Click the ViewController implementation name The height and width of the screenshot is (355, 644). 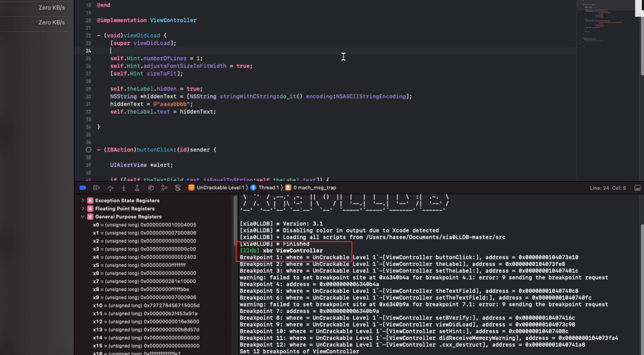(173, 20)
